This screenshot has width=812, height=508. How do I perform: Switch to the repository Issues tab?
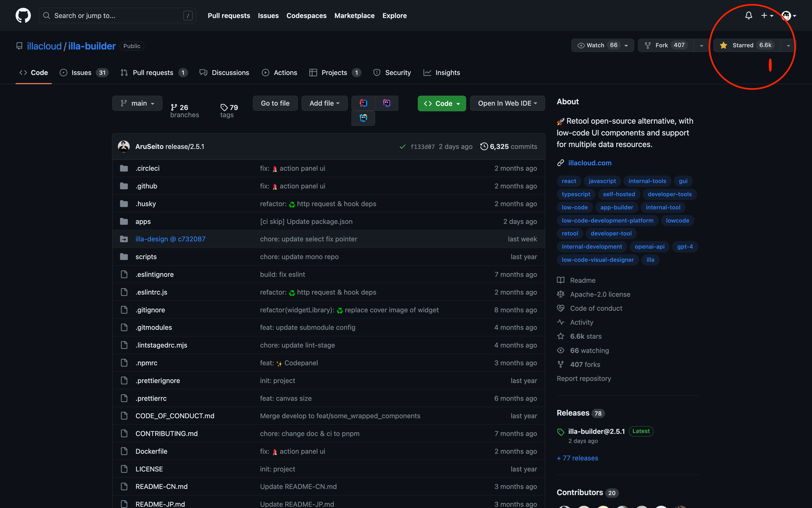coord(84,73)
